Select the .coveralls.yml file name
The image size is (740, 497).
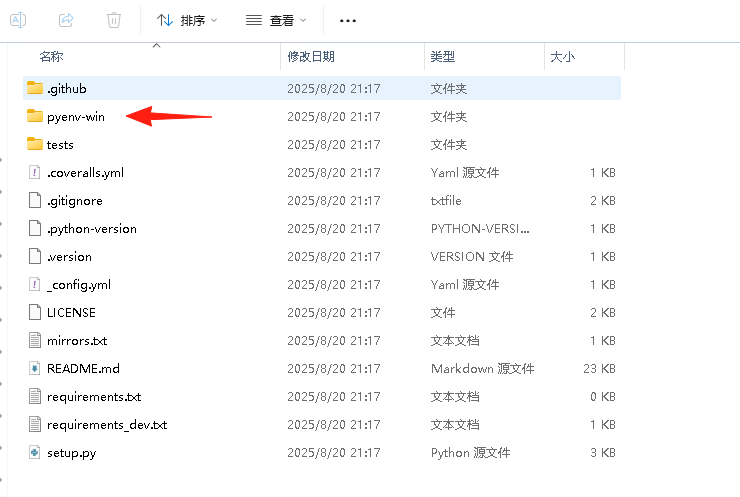pos(85,173)
